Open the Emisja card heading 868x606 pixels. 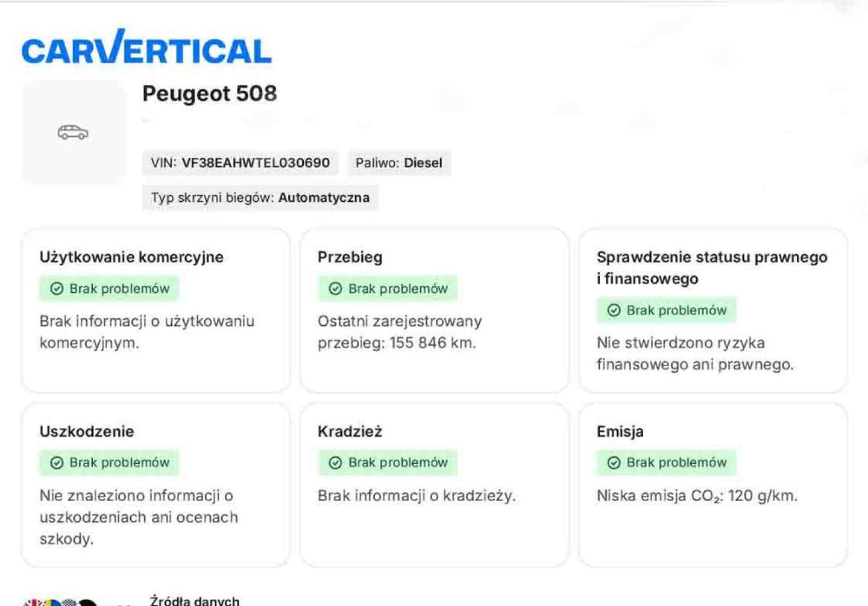620,431
